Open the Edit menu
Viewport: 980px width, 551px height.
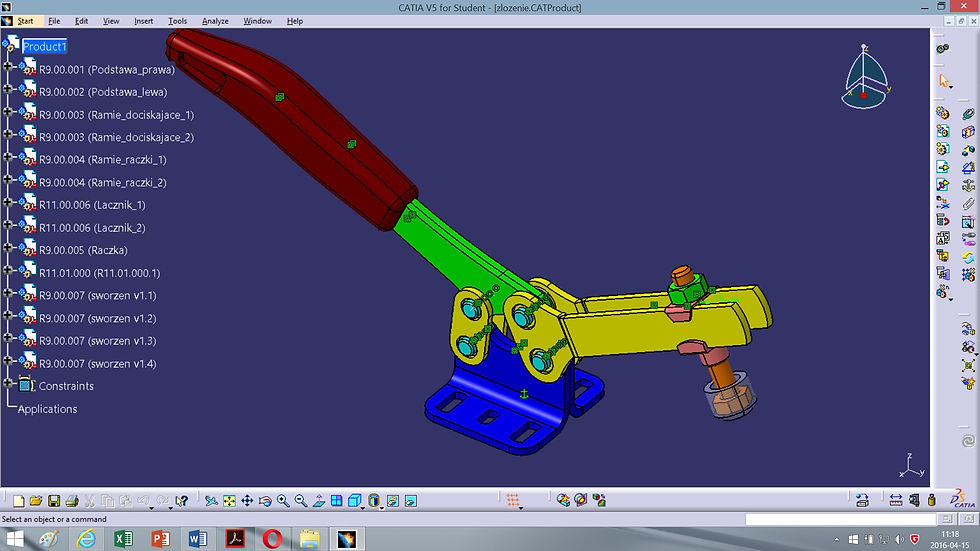pos(81,21)
